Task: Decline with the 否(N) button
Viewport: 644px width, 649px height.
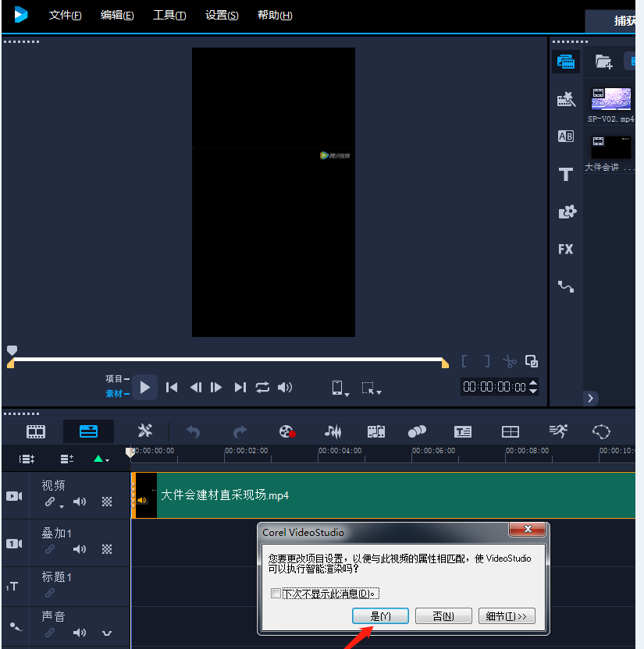Action: 443,616
